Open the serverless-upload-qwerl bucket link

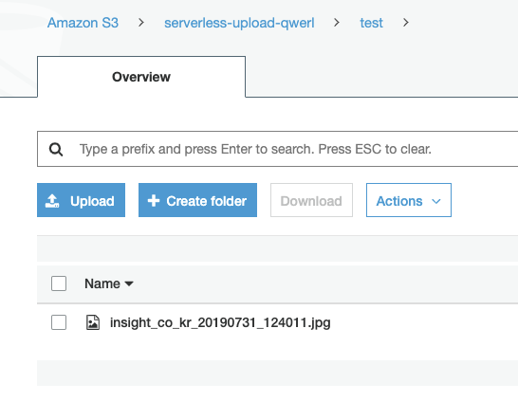239,23
